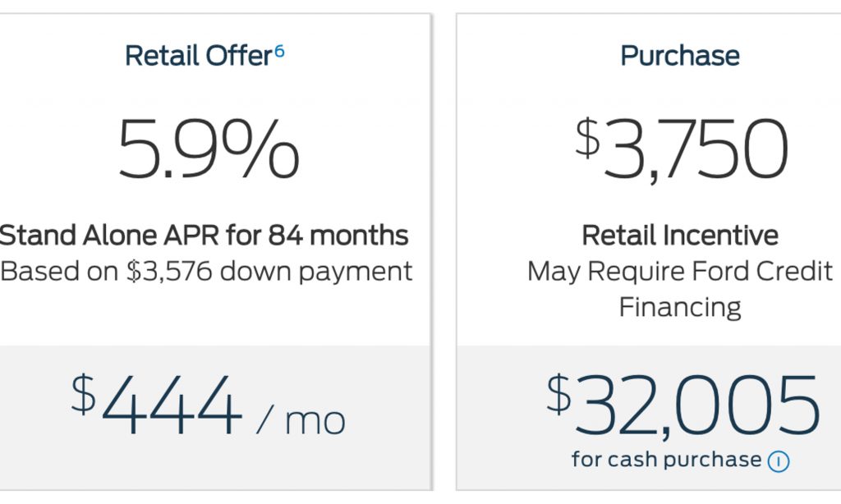Open footnote 6 next to Retail Offer
841x504 pixels.
pos(279,52)
